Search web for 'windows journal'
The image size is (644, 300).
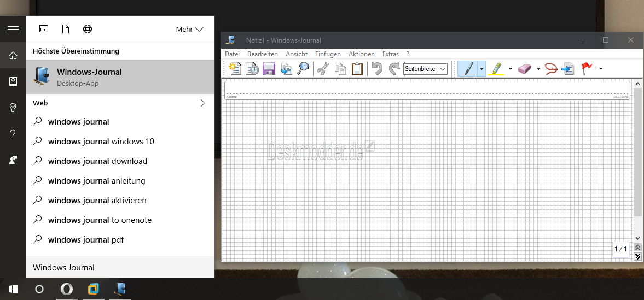pyautogui.click(x=120, y=121)
